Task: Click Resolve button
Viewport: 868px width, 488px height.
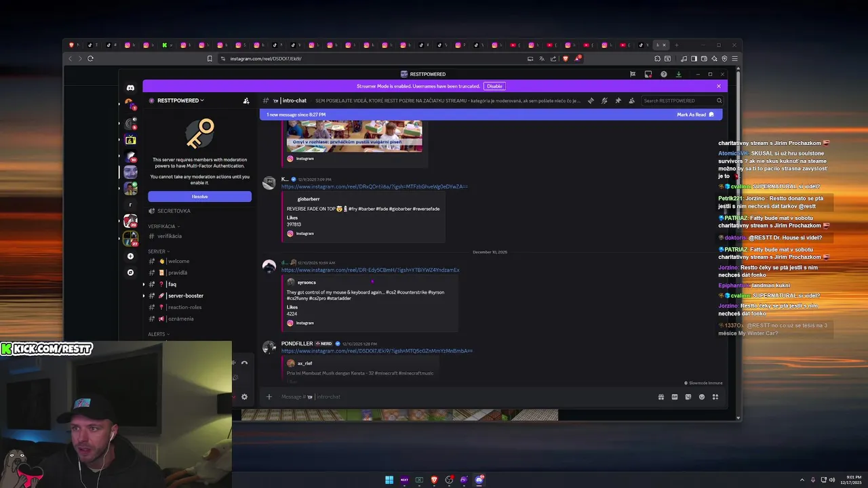Action: tap(199, 197)
